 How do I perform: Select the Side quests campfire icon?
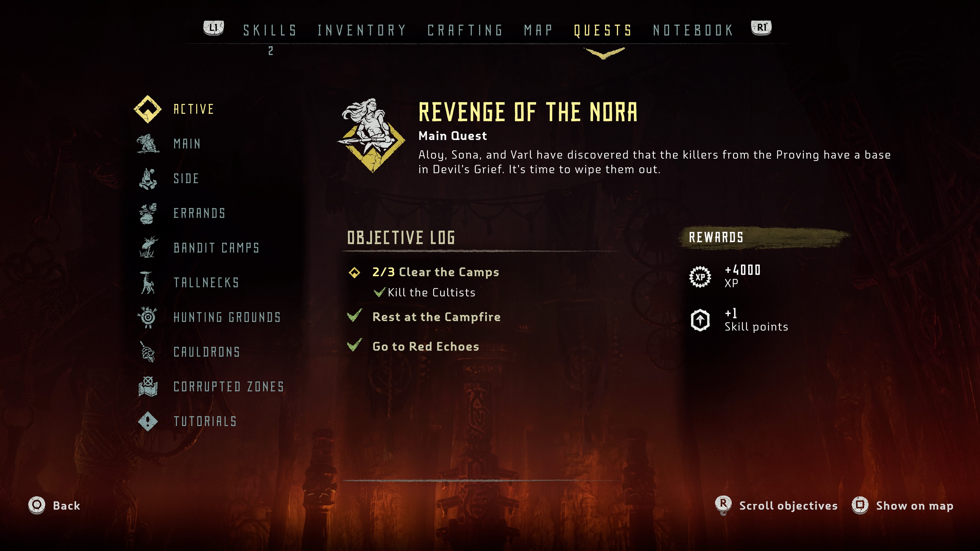[148, 178]
